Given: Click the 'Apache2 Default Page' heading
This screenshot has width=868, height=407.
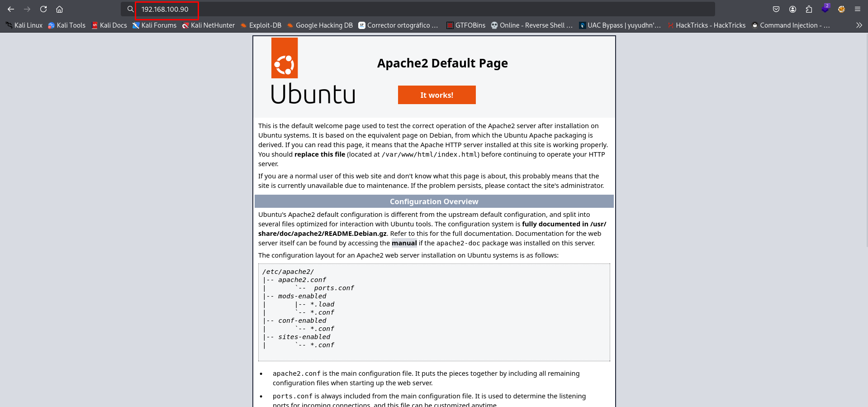Looking at the screenshot, I should [x=442, y=63].
